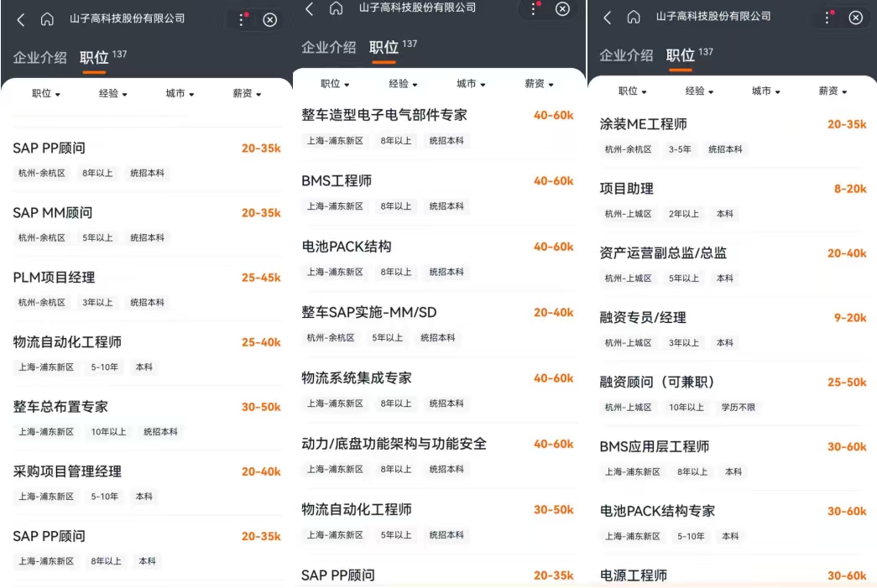
Task: Open the 电池PACK结构专家 job listing
Action: coord(733,523)
